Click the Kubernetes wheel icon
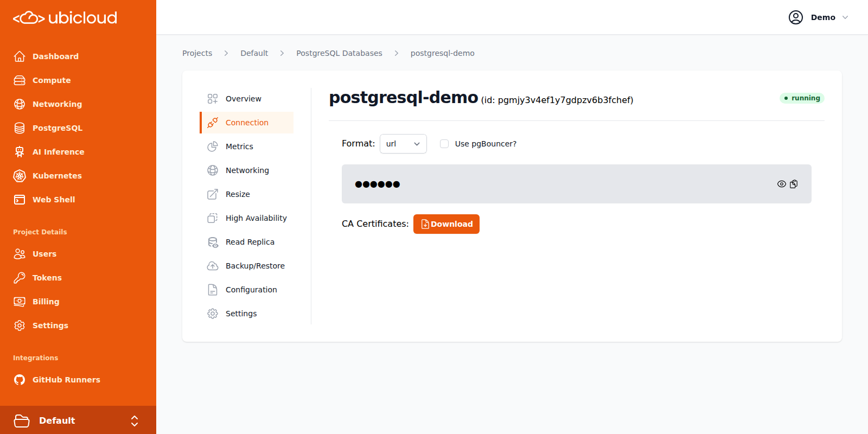 point(20,176)
